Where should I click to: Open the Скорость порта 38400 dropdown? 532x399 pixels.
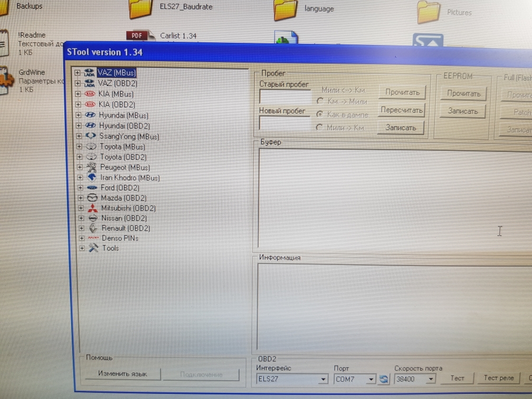tap(431, 378)
